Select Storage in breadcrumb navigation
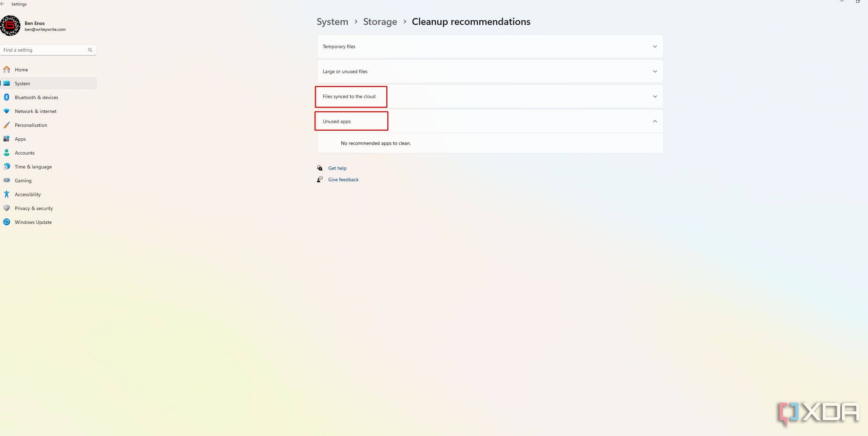The width and height of the screenshot is (868, 436). pos(380,21)
